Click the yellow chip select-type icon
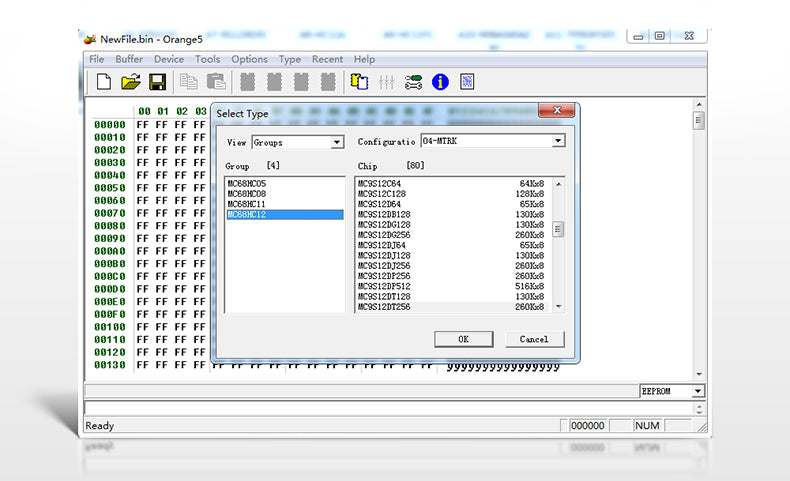The height and width of the screenshot is (481, 790). point(359,82)
